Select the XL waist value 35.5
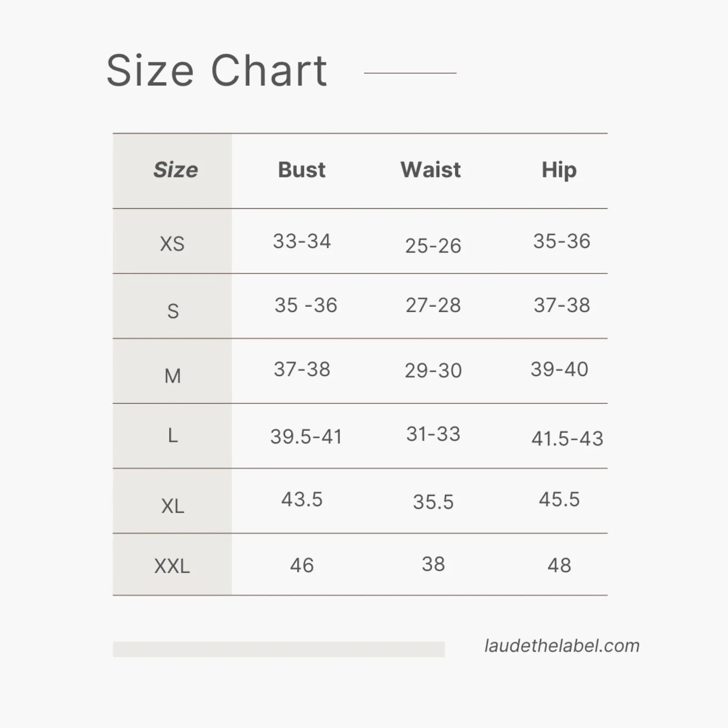 pos(433,502)
